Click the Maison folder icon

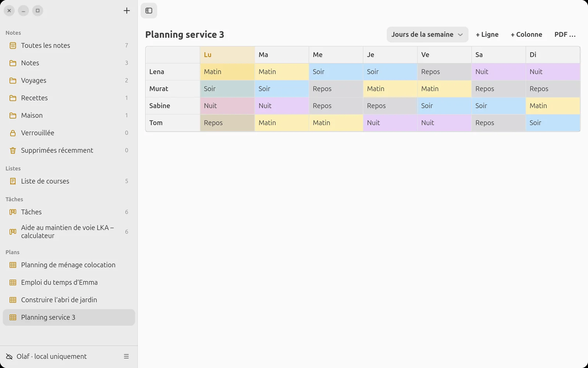click(13, 116)
